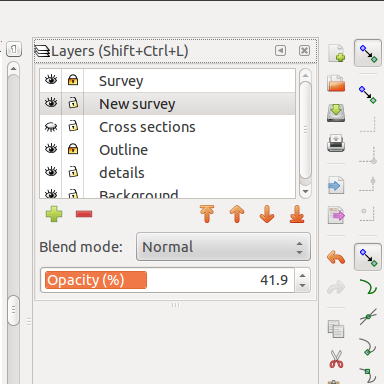Click the layers list scrollbar thumb
Viewport: 384px width, 384px height.
point(305,130)
